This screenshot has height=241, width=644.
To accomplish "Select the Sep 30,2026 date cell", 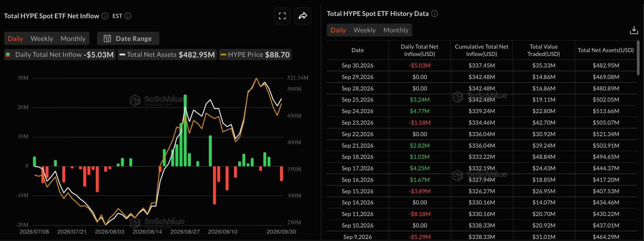I will tap(358, 65).
